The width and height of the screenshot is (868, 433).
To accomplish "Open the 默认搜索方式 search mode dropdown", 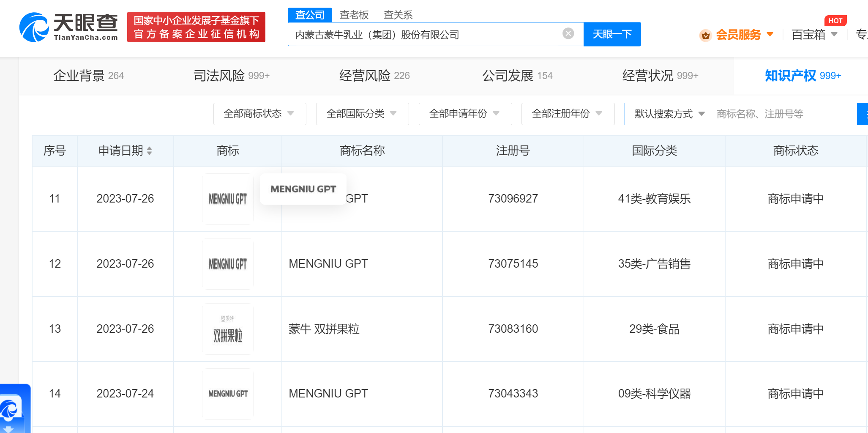I will pos(669,114).
